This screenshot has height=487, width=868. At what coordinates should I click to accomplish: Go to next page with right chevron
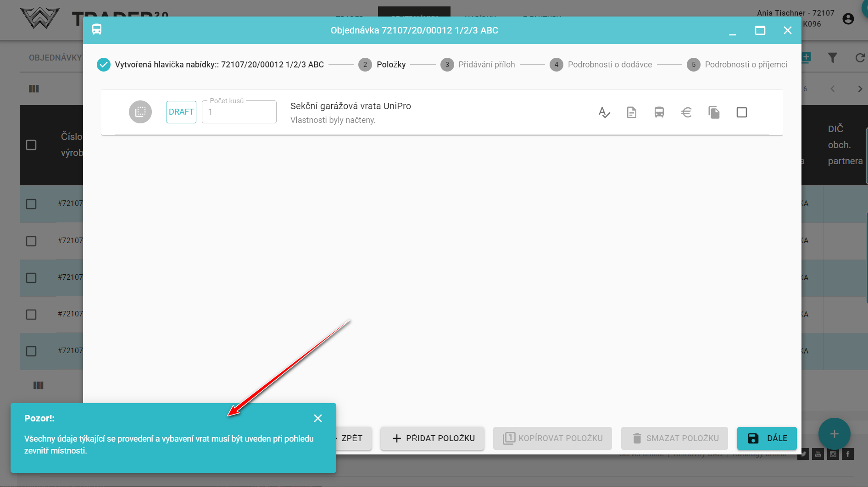click(x=860, y=89)
